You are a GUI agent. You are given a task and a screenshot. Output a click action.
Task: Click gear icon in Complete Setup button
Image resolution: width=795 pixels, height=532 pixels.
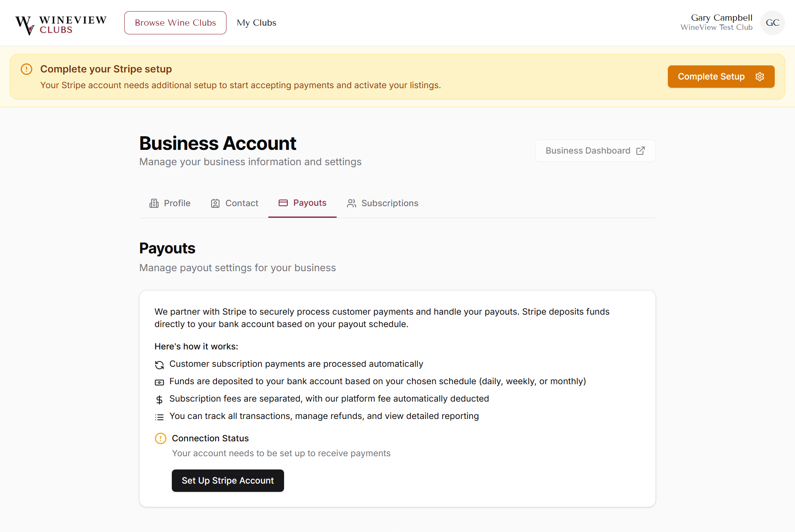click(759, 77)
